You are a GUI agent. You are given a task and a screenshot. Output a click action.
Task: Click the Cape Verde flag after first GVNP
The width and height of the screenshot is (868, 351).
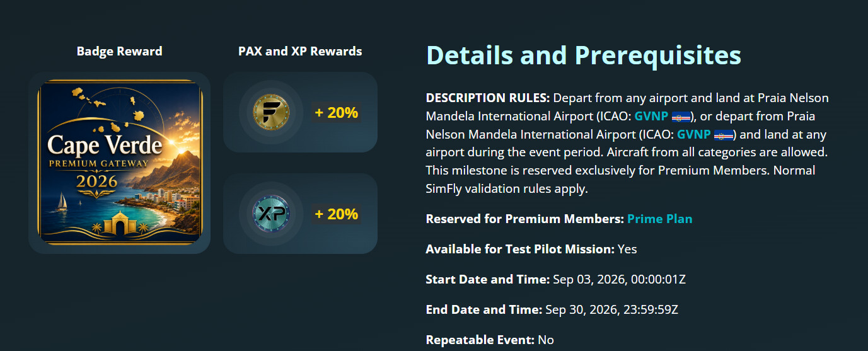pyautogui.click(x=681, y=117)
